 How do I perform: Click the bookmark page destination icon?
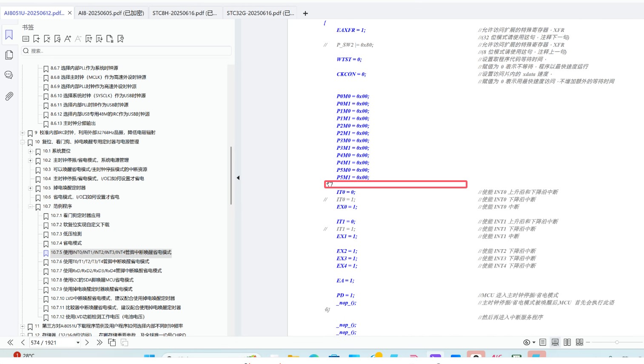tap(110, 39)
